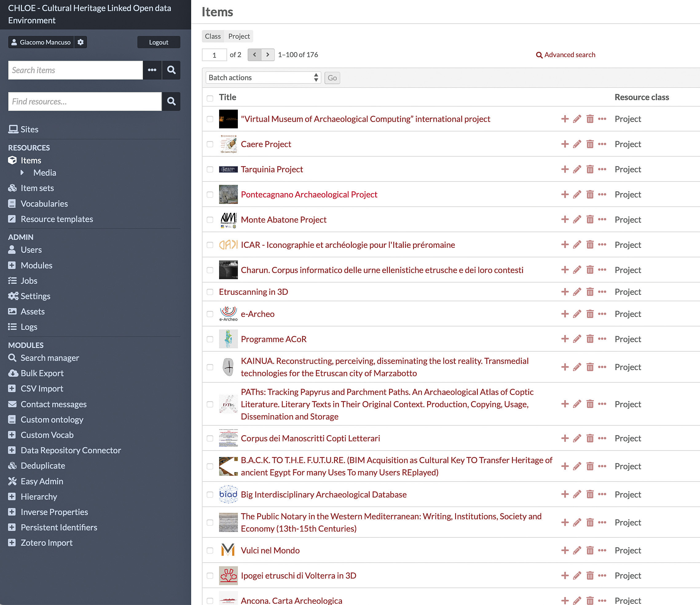Click the edit pencil icon for Caere Project
The height and width of the screenshot is (605, 700).
577,144
